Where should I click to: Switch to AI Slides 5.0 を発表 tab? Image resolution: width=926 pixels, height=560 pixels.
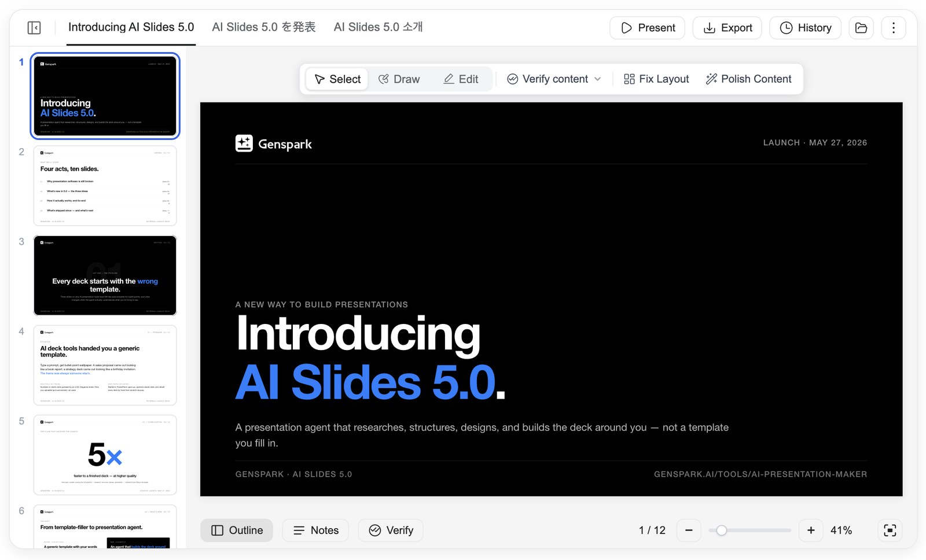(264, 27)
